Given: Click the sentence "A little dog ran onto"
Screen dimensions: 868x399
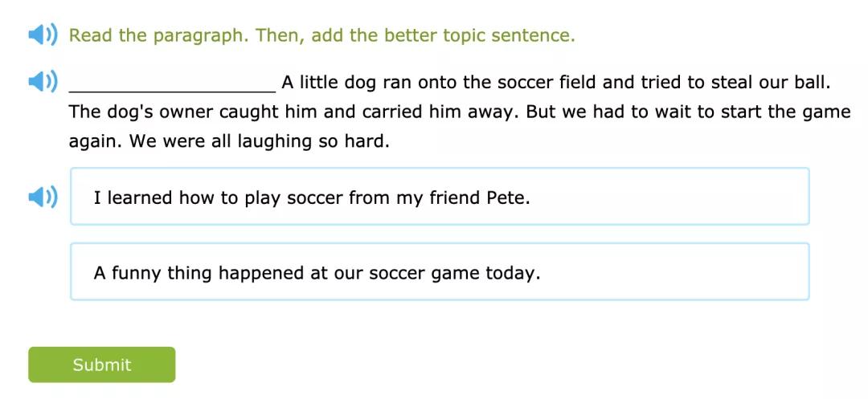Looking at the screenshot, I should click(x=555, y=83).
